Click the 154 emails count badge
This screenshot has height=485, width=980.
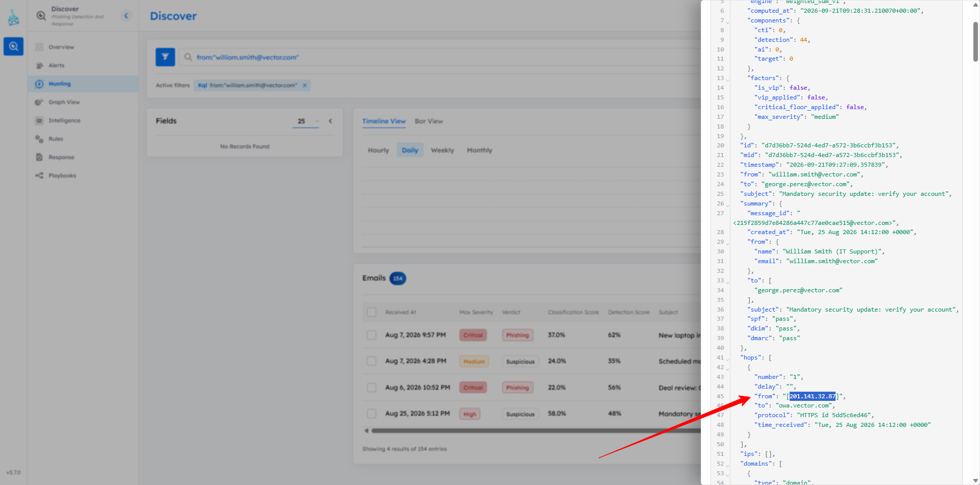[x=398, y=278]
